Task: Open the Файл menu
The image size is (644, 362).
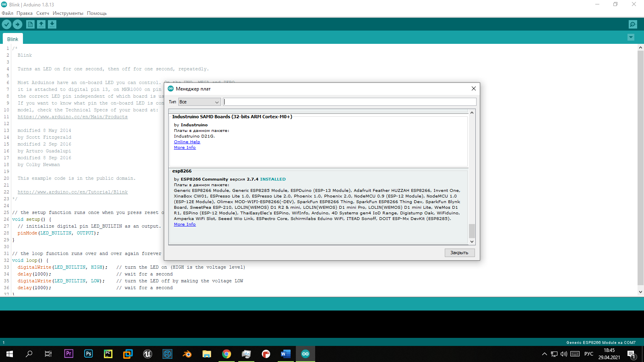Action: (7, 13)
